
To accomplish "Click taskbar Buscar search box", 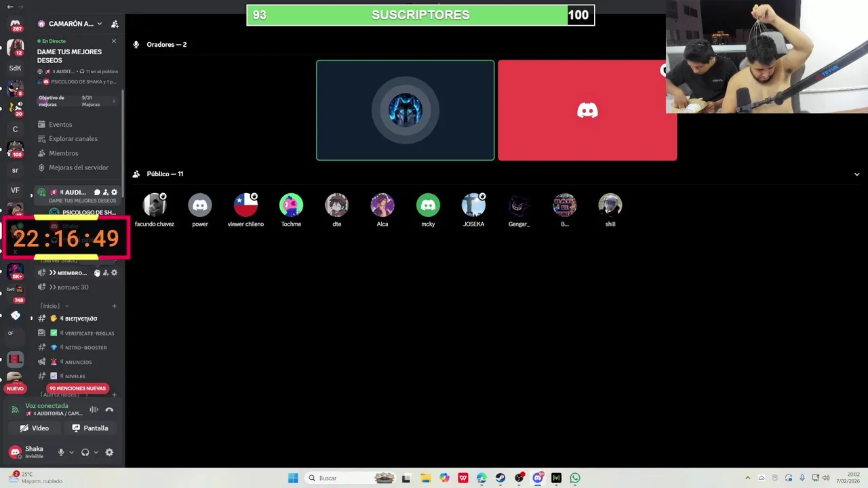I will (x=351, y=478).
